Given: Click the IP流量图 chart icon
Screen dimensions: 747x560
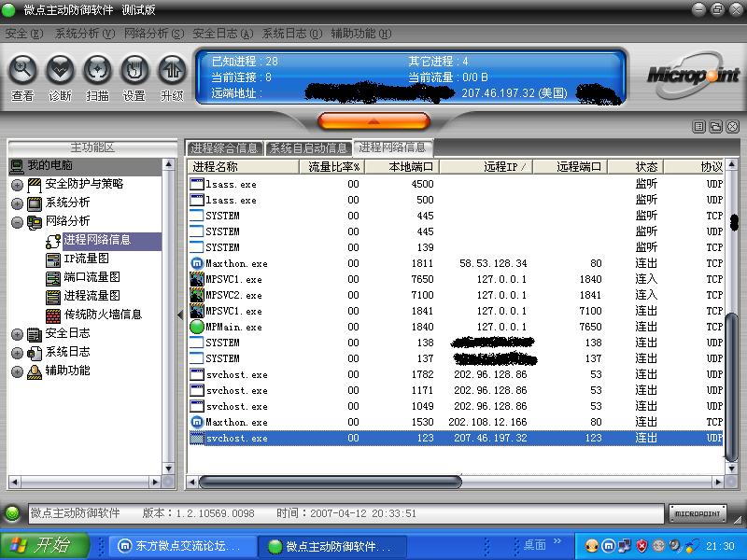Looking at the screenshot, I should pyautogui.click(x=53, y=259).
